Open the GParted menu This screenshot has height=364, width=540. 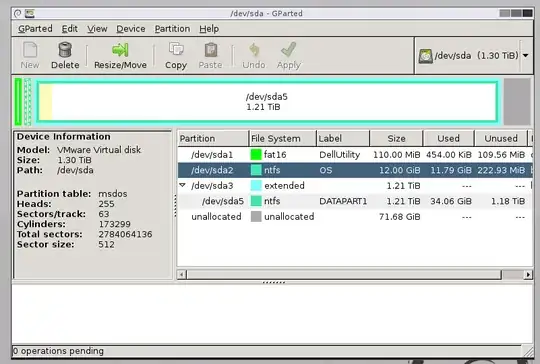coord(35,29)
